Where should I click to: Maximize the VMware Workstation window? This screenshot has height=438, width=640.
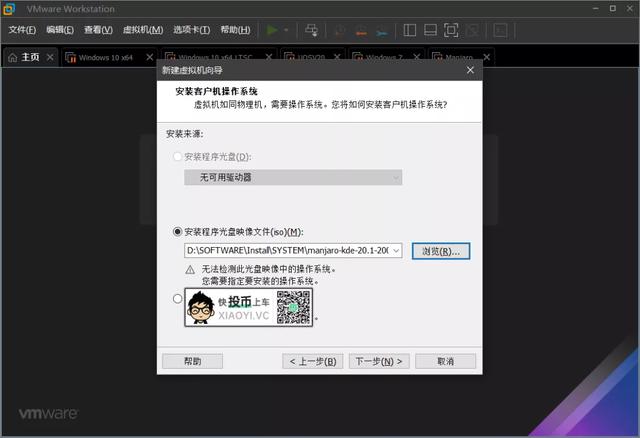613,9
